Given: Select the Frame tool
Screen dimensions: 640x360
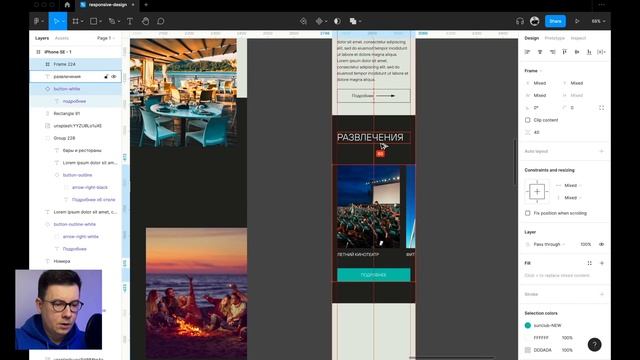Looking at the screenshot, I should tap(76, 21).
